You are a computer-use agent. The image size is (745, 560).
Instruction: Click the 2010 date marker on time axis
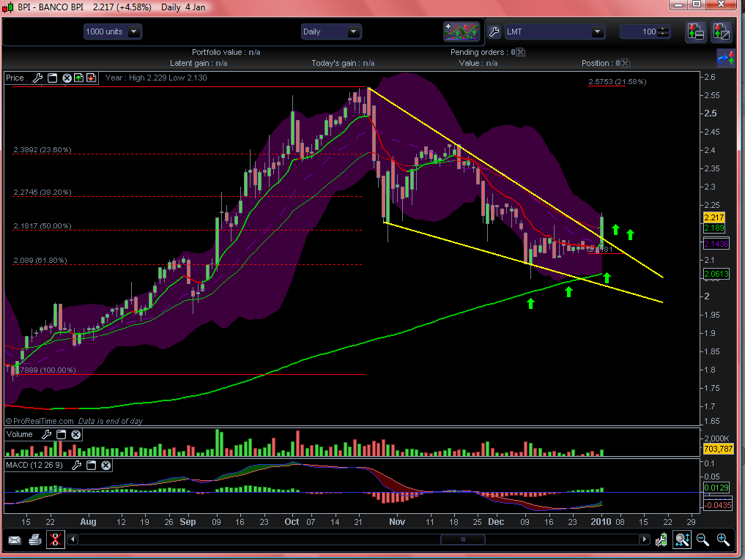pos(601,521)
